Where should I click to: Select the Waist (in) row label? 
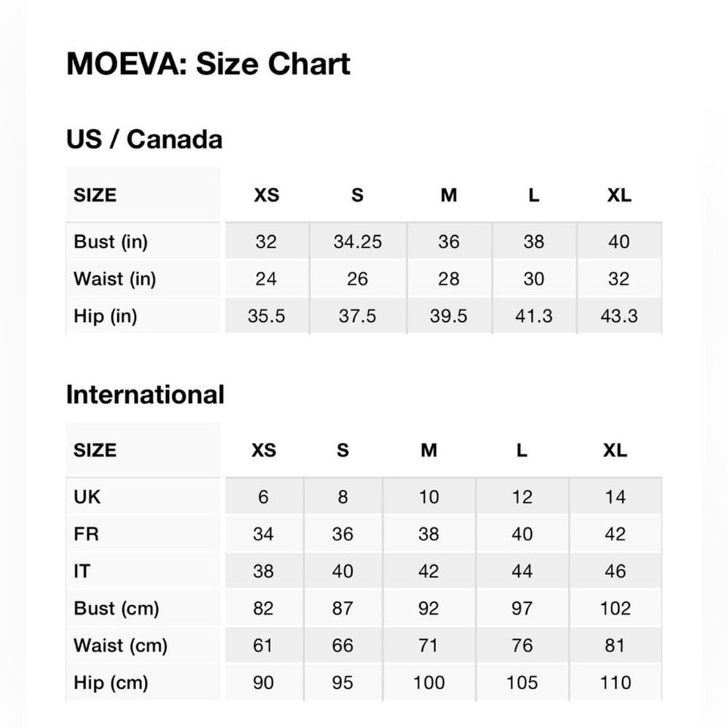115,279
